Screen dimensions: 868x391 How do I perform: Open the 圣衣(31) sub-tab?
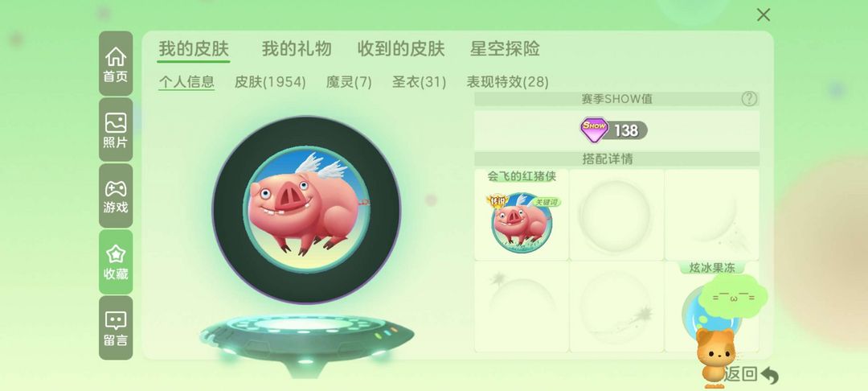pyautogui.click(x=419, y=82)
